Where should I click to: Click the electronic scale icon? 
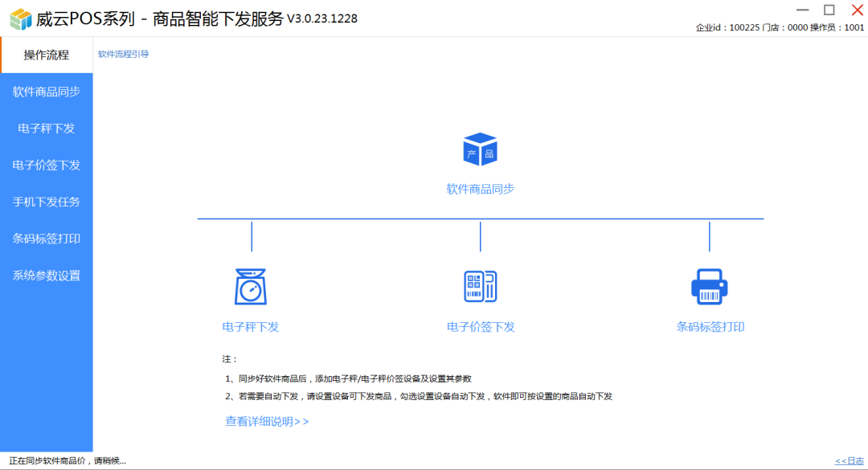[x=251, y=286]
